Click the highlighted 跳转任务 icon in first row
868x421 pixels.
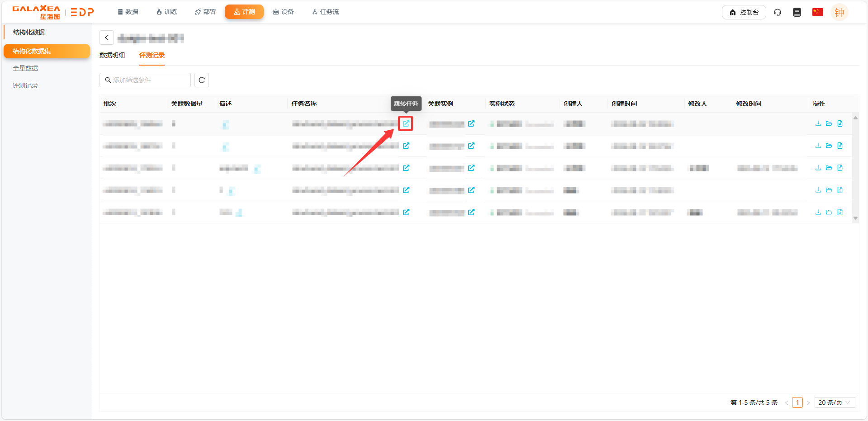tap(406, 123)
